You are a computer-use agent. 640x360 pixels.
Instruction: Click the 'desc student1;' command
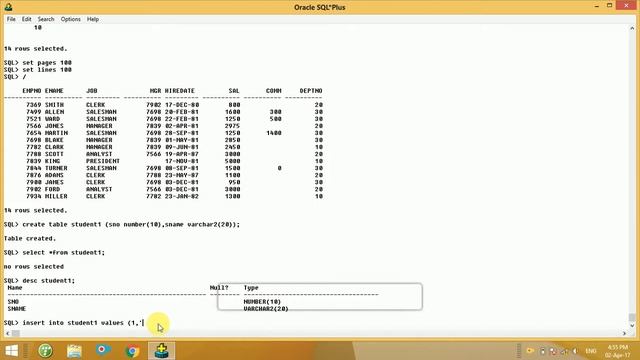tap(49, 281)
